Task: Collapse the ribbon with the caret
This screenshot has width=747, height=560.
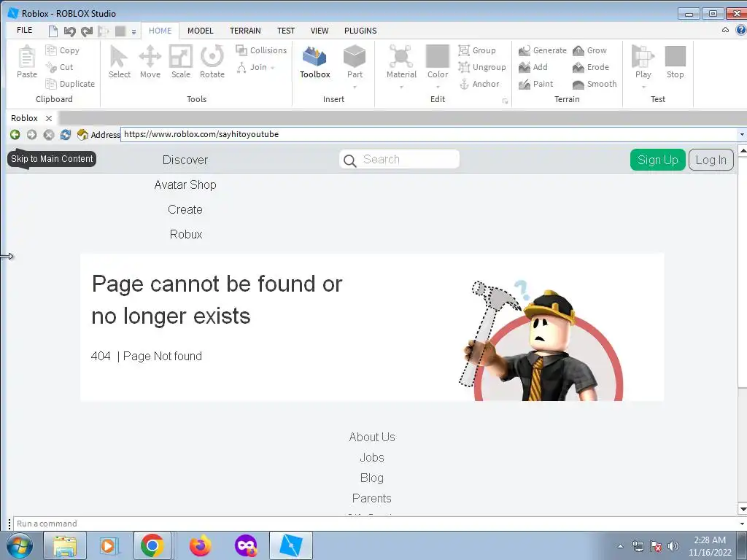Action: pos(725,30)
